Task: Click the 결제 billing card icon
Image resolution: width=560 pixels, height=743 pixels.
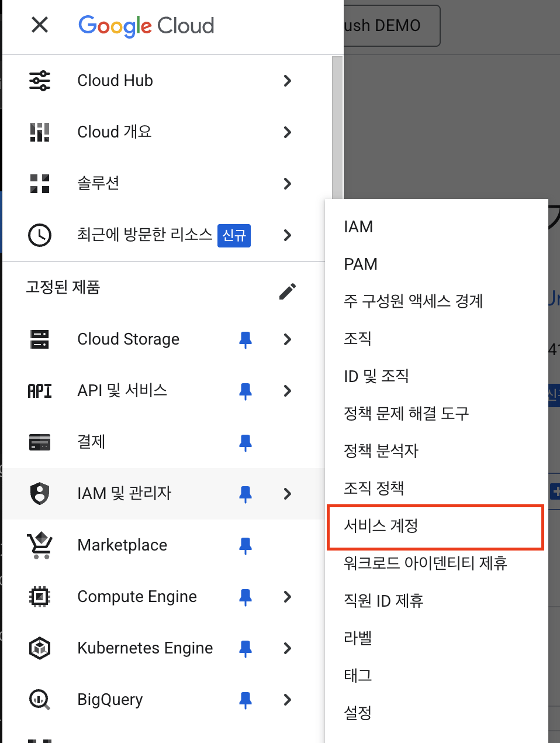Action: (40, 442)
